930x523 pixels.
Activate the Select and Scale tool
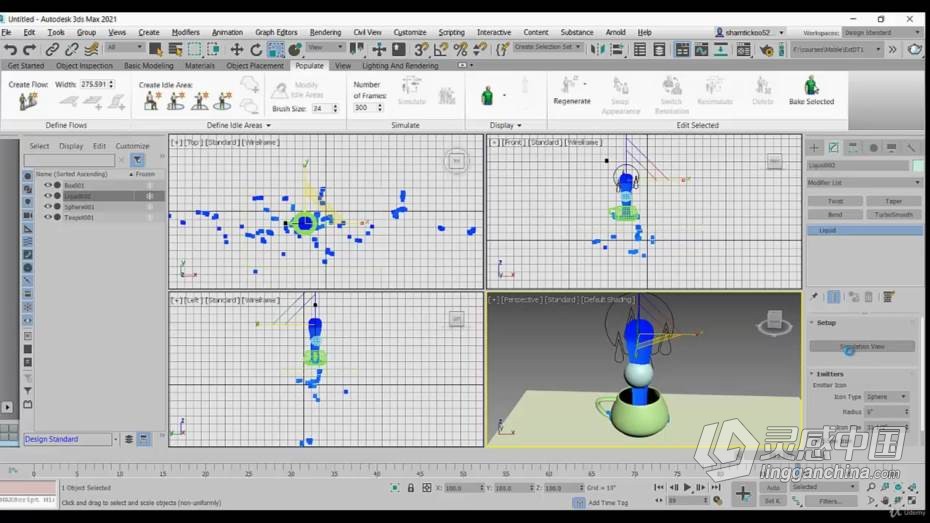(x=276, y=49)
